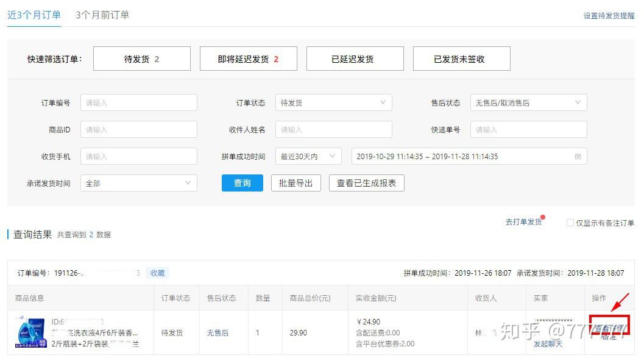Select the 拼单成功时间 2019-11-26 18:07 text
Viewport: 644px width, 358px height.
(458, 273)
